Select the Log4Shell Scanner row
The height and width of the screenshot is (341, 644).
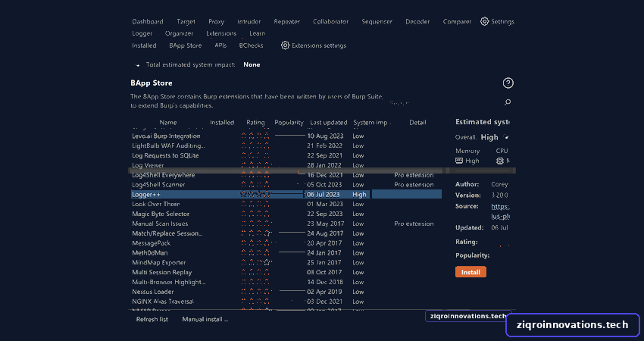[286, 185]
